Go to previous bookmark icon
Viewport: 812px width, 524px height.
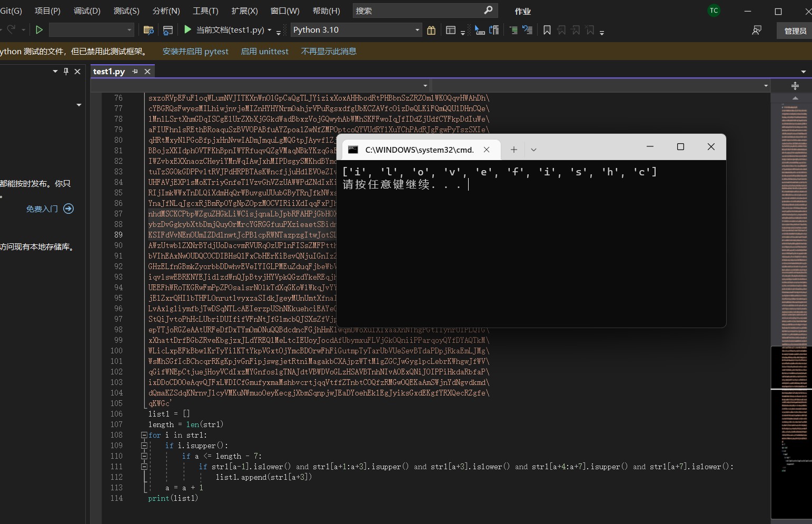coord(561,30)
